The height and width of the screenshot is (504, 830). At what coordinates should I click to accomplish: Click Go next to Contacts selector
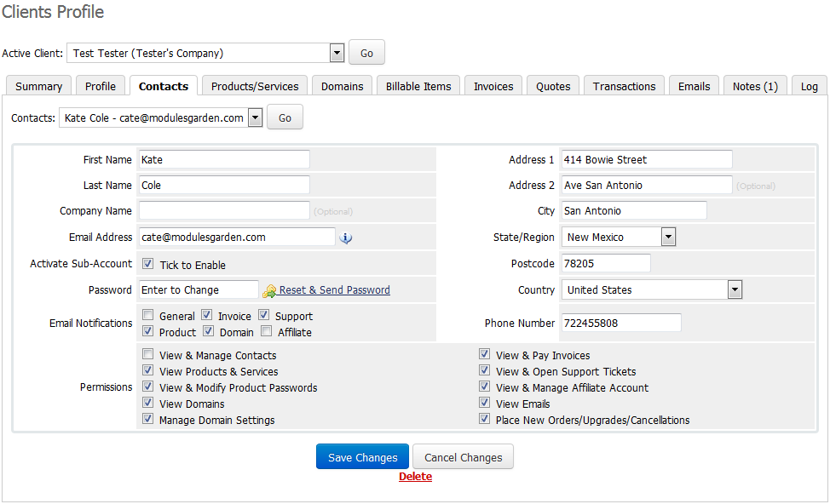point(285,117)
